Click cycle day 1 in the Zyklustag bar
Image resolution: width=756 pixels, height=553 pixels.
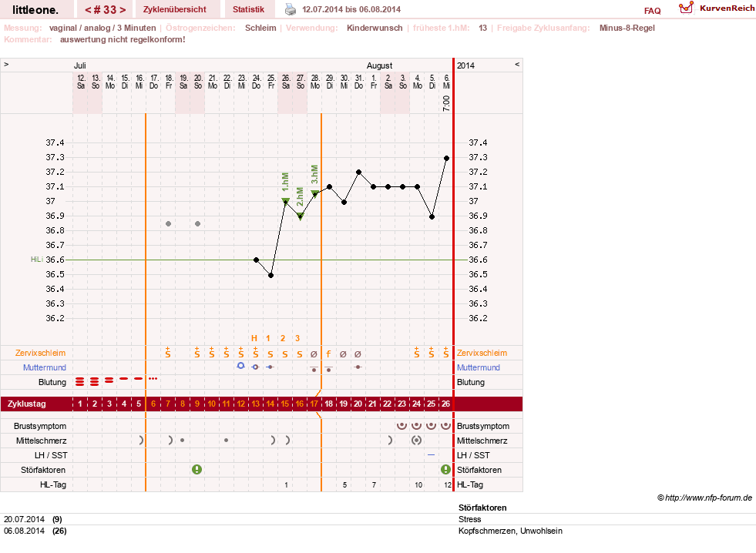point(80,404)
